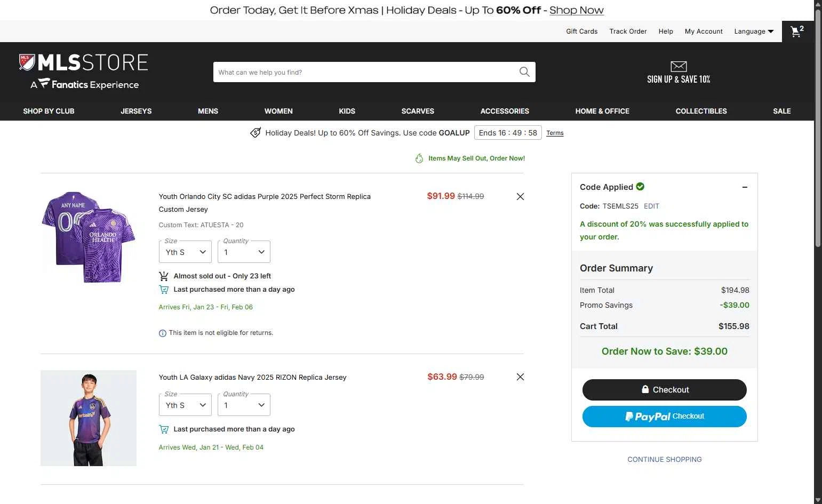
Task: Remove the LA Galaxy jersey with X
Action: [x=520, y=377]
